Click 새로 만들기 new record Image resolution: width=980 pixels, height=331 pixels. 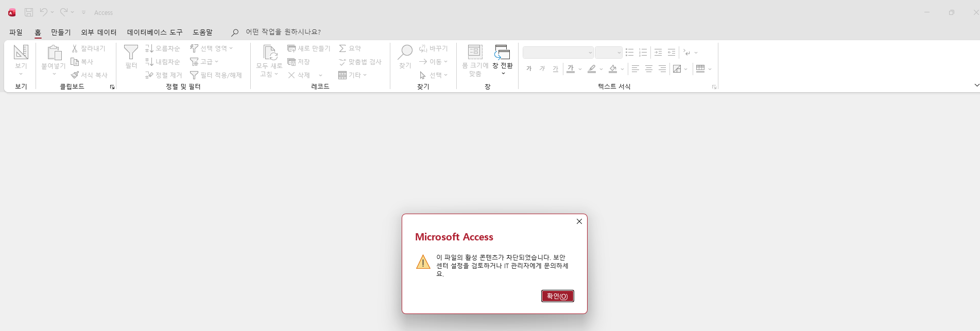(308, 48)
